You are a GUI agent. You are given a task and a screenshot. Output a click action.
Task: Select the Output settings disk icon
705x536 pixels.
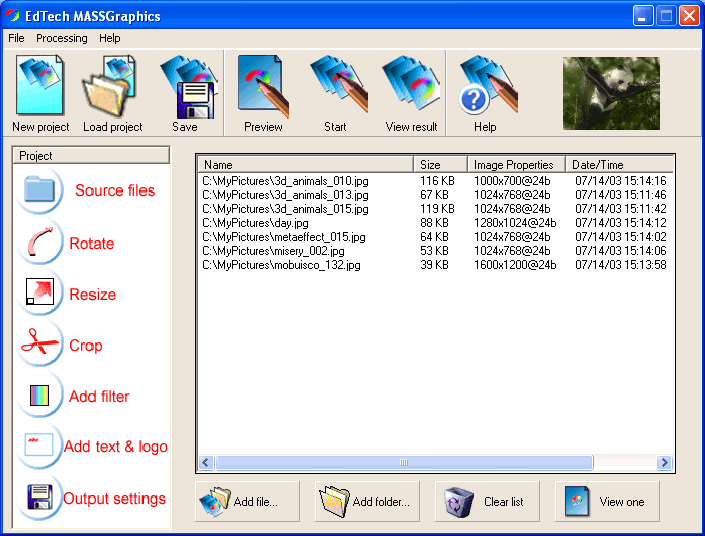tap(40, 497)
